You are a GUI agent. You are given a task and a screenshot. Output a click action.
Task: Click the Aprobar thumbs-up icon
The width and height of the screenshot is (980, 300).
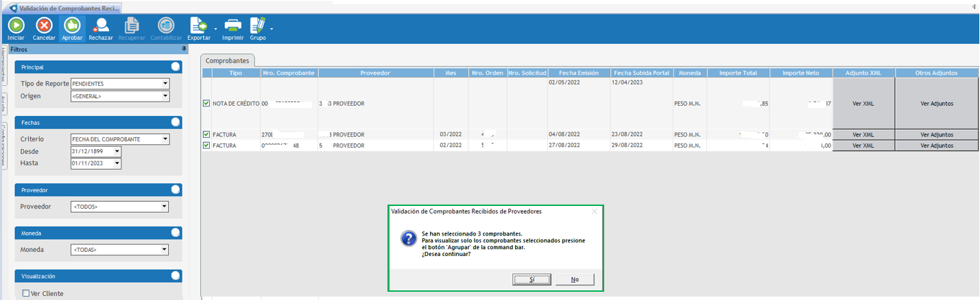click(72, 25)
